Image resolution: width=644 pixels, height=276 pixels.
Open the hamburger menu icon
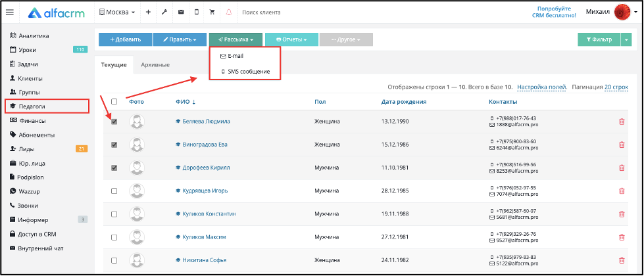9,12
